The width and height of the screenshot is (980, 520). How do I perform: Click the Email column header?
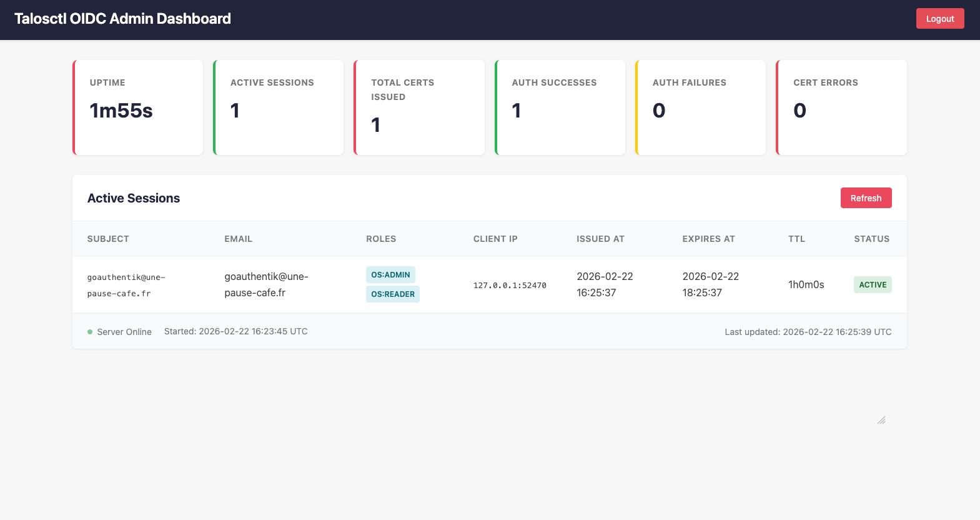tap(238, 239)
